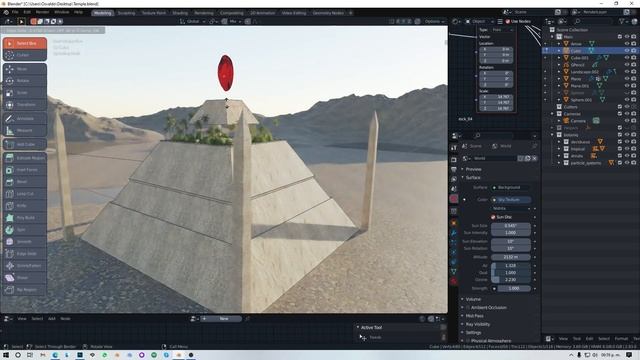Select the Edge Slide tool
Screen dimensions: 640x360
pyautogui.click(x=24, y=253)
